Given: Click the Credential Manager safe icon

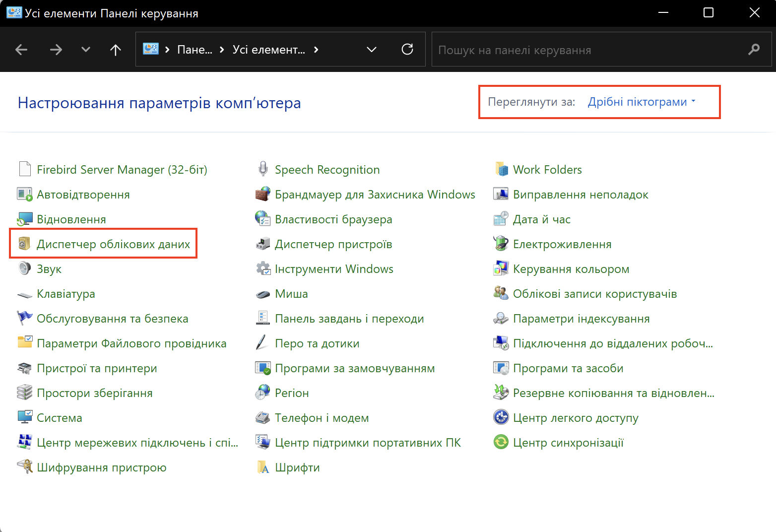Looking at the screenshot, I should coord(24,244).
